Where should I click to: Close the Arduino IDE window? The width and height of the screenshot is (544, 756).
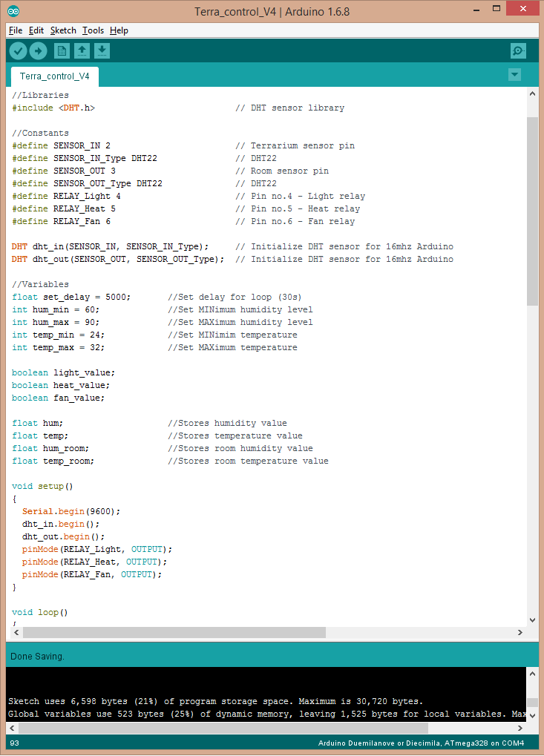522,9
